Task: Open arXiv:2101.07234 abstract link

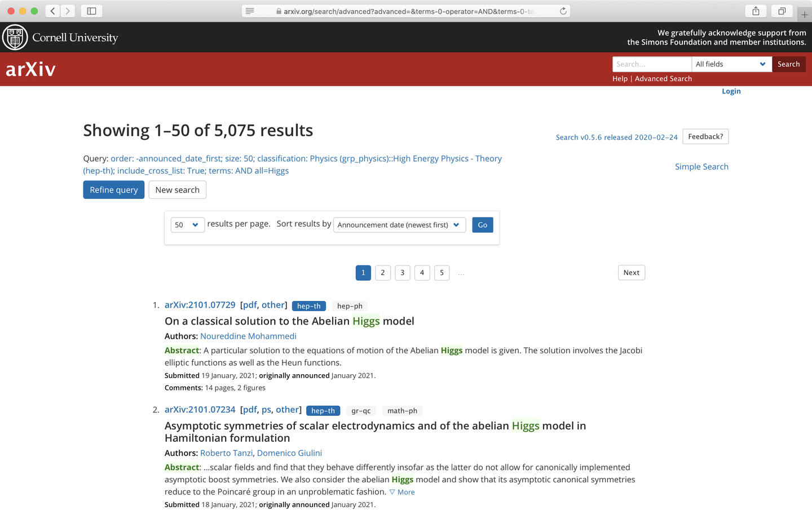Action: 200,410
